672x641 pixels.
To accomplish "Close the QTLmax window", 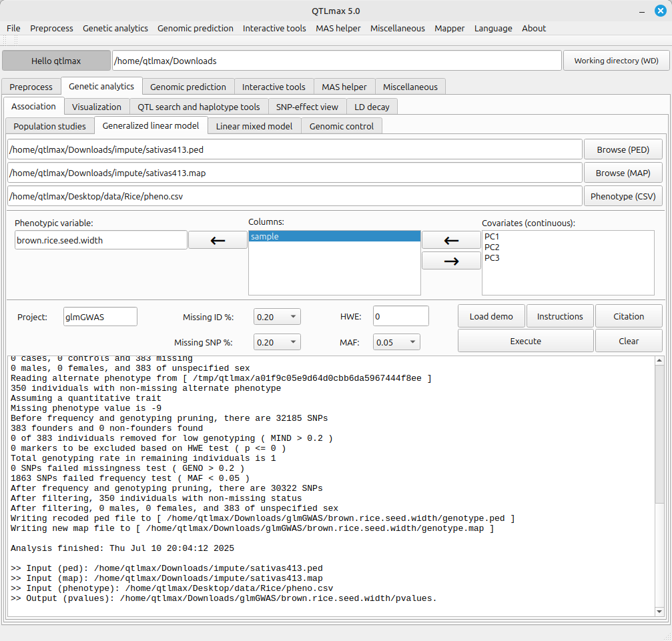I will [660, 10].
